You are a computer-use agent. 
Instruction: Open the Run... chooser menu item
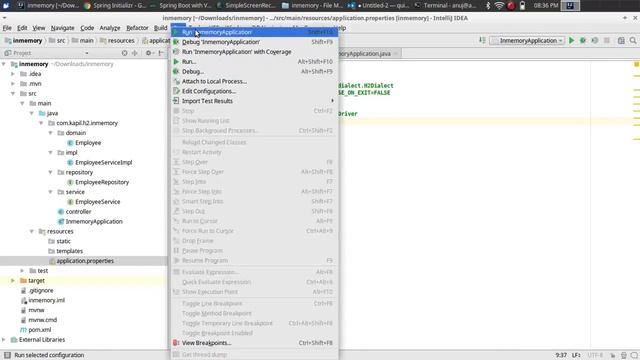(x=254, y=62)
